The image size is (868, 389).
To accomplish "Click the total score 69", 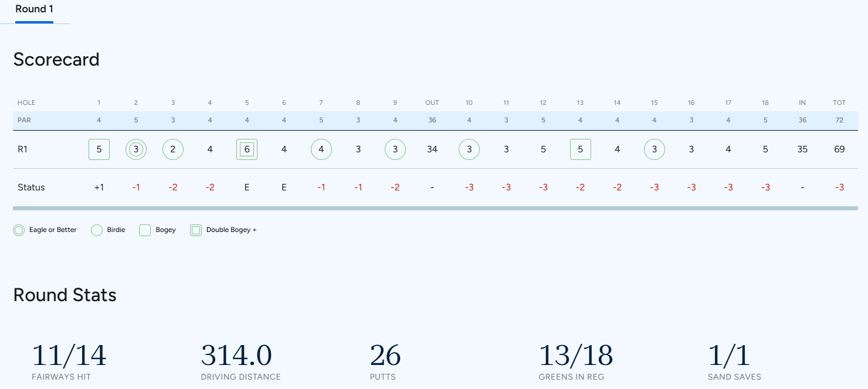I will click(839, 149).
